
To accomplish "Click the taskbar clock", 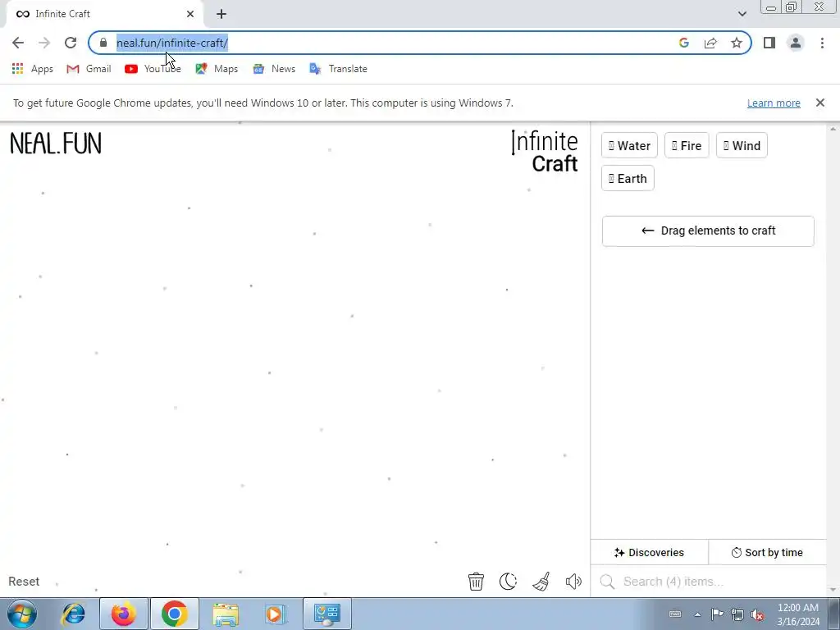I will (x=797, y=614).
